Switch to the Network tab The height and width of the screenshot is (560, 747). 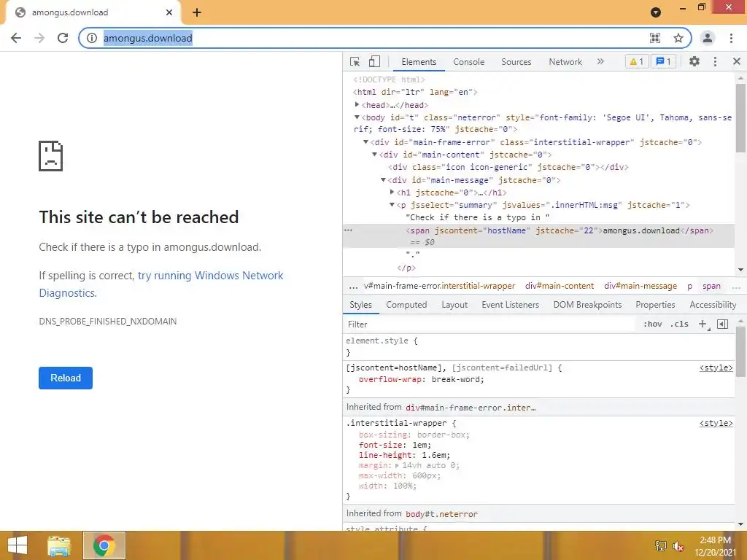click(565, 62)
